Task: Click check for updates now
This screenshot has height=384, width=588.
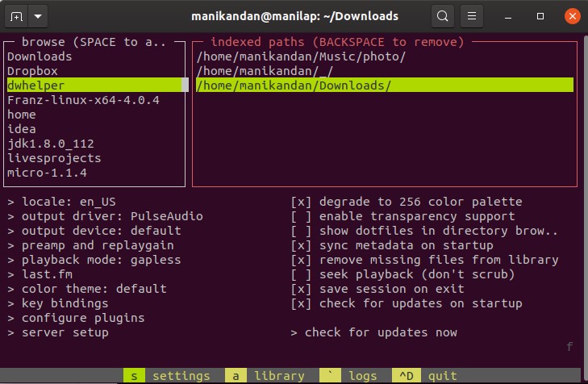Action: 374,332
